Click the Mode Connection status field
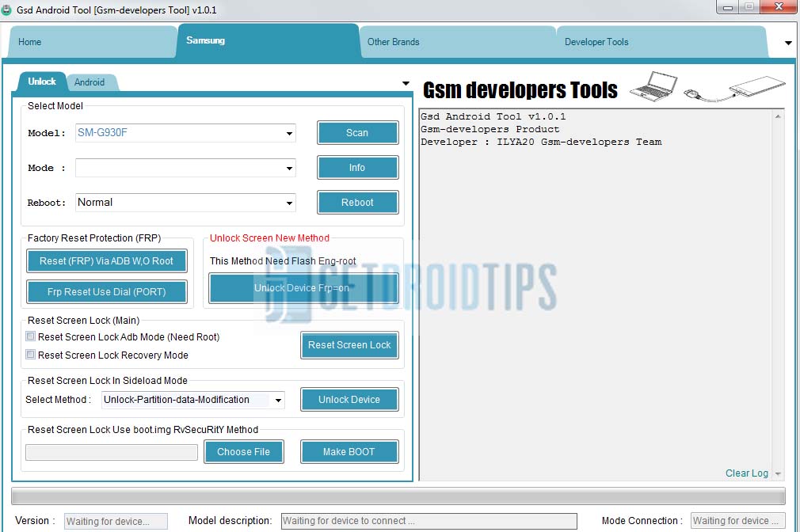Viewport: 800px width, 532px height. click(737, 521)
